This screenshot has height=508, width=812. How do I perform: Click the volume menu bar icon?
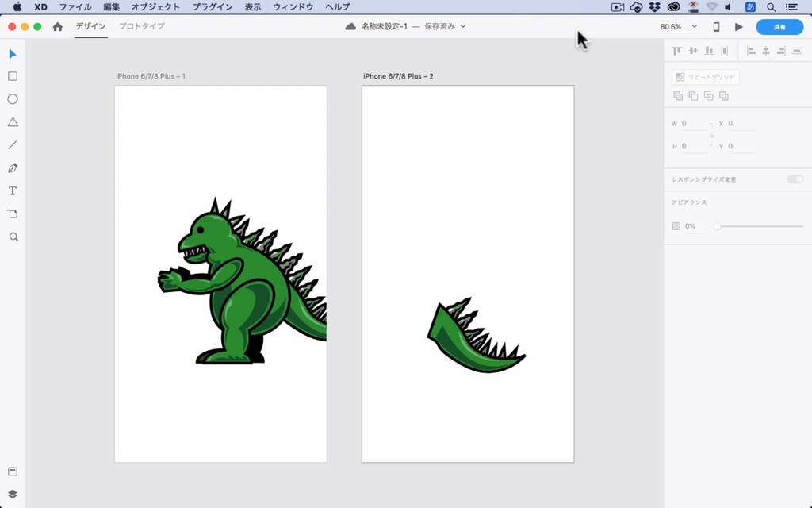click(x=728, y=6)
